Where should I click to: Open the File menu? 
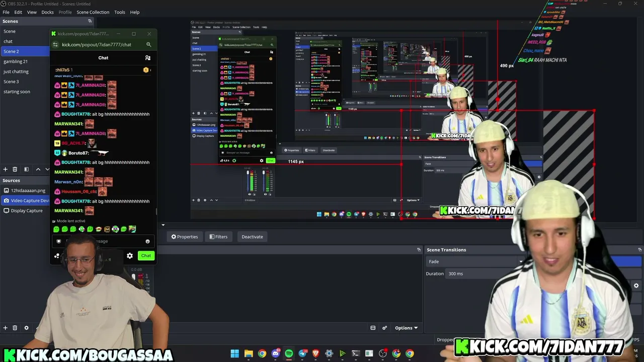6,12
